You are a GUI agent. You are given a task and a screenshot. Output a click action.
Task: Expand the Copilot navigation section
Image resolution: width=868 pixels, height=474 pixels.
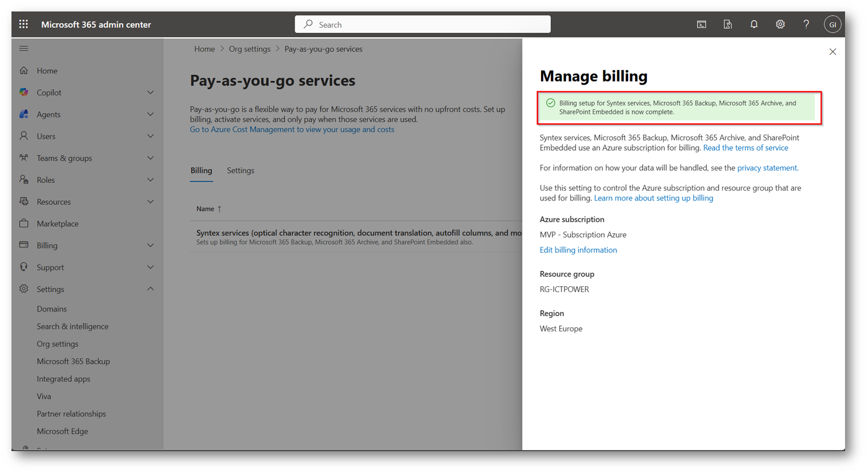click(150, 92)
